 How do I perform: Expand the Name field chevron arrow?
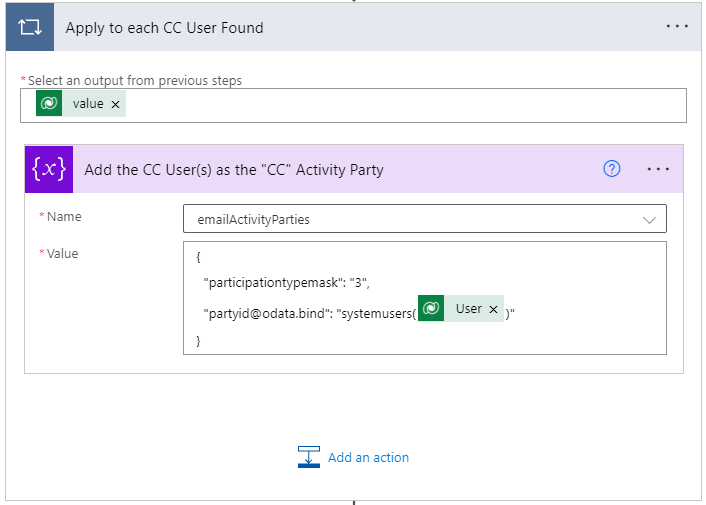pyautogui.click(x=650, y=219)
